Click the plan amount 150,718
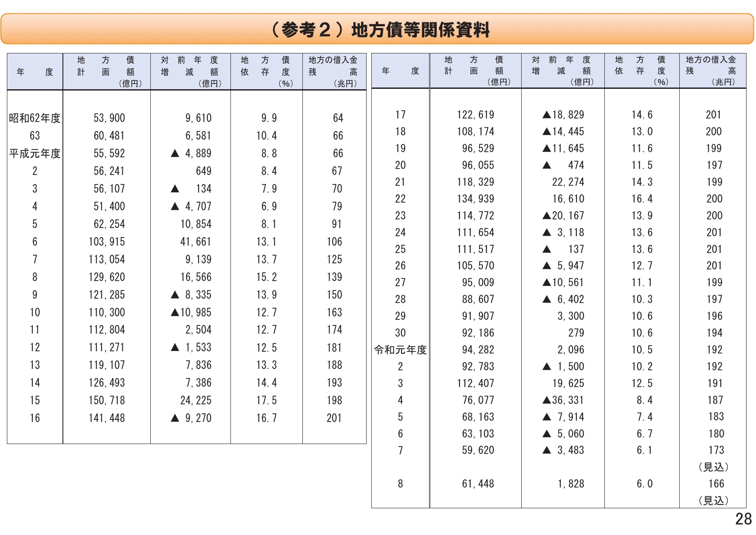 click(x=107, y=400)
